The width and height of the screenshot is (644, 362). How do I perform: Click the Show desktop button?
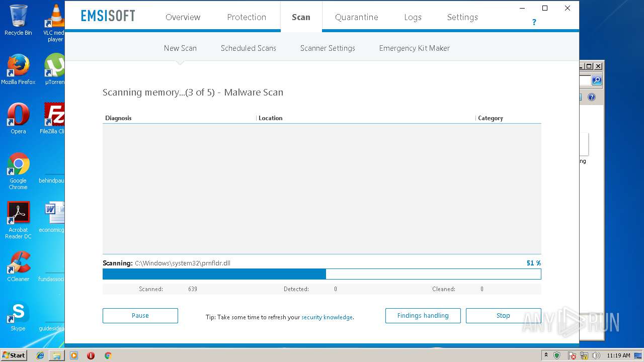click(638, 355)
